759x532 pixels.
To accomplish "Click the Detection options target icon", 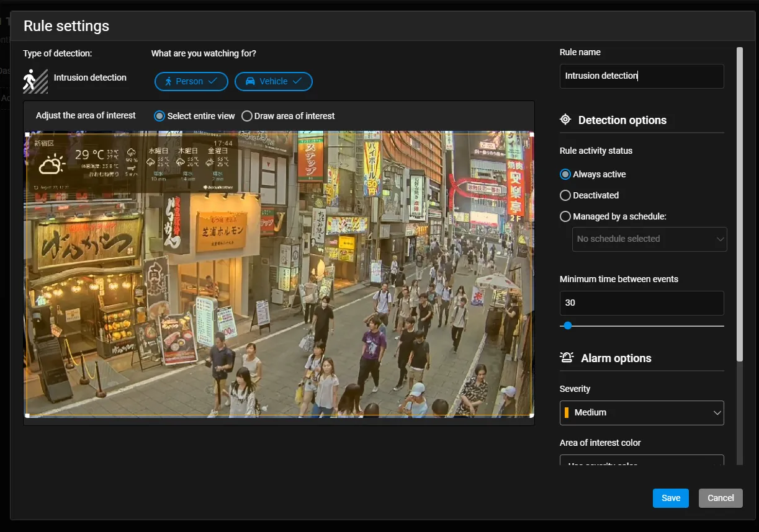I will click(565, 120).
